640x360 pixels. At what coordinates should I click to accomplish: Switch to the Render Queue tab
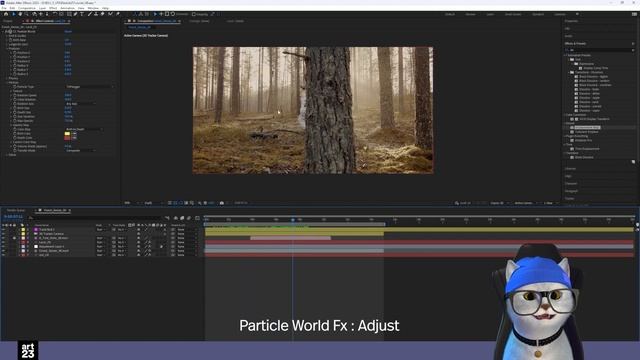pos(16,210)
